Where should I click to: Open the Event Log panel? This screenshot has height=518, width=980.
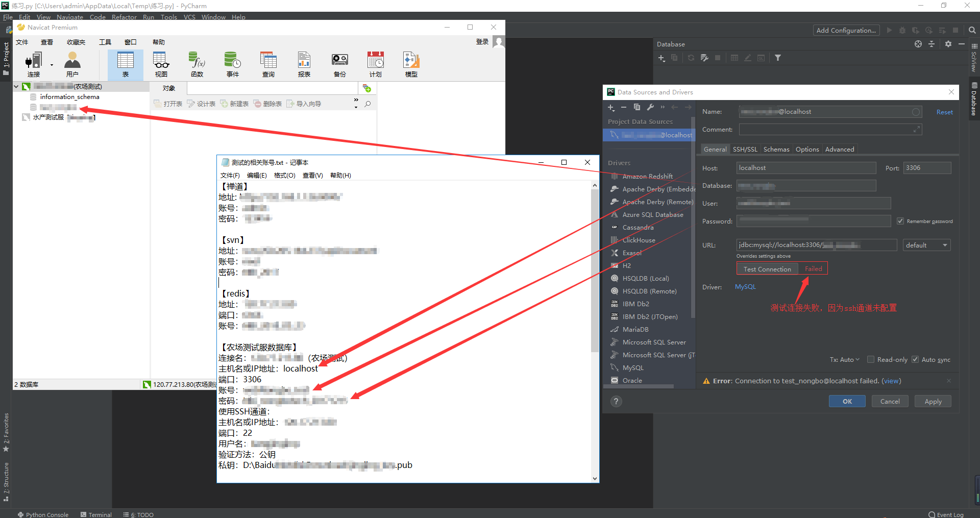pyautogui.click(x=946, y=514)
